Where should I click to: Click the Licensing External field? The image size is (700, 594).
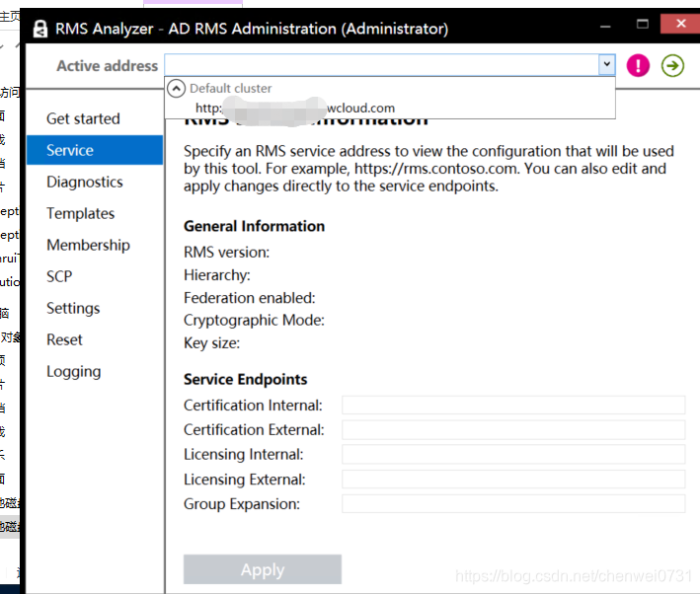(513, 480)
